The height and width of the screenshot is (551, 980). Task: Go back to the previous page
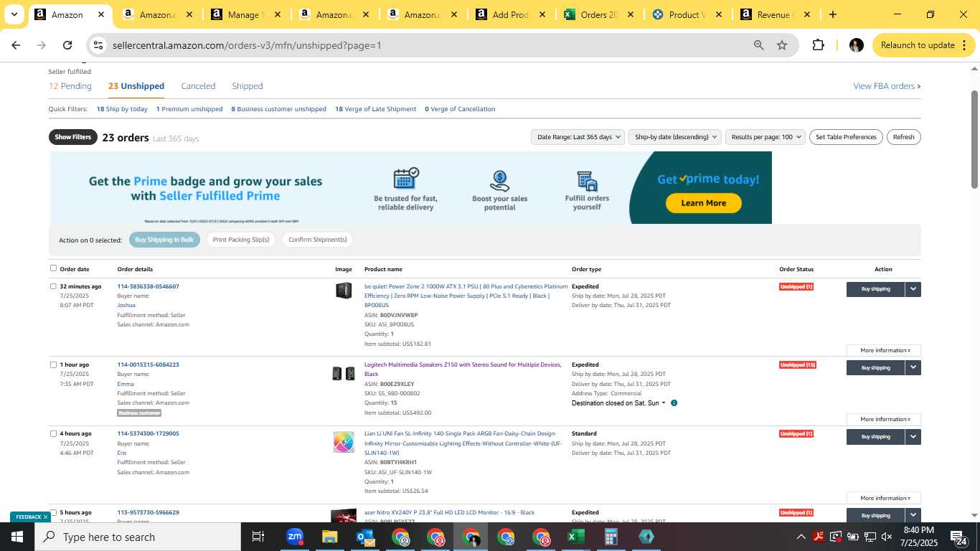click(16, 45)
